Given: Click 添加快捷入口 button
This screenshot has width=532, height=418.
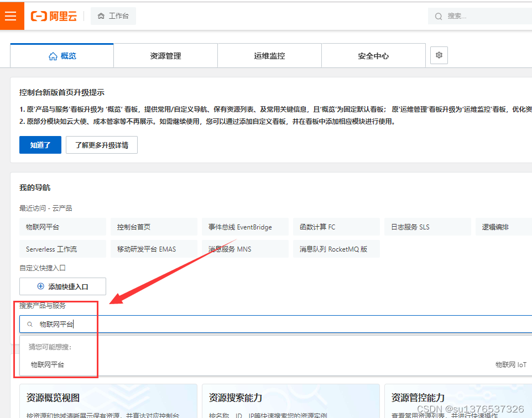Looking at the screenshot, I should coord(63,286).
